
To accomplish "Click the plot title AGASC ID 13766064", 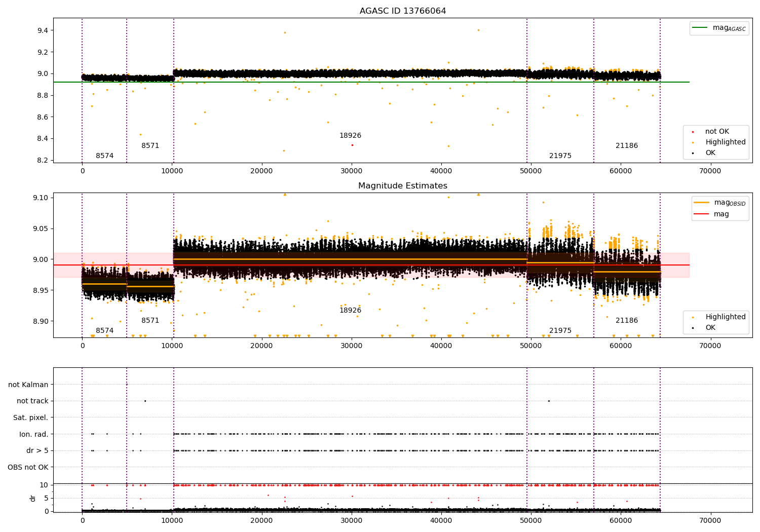I will [x=403, y=11].
